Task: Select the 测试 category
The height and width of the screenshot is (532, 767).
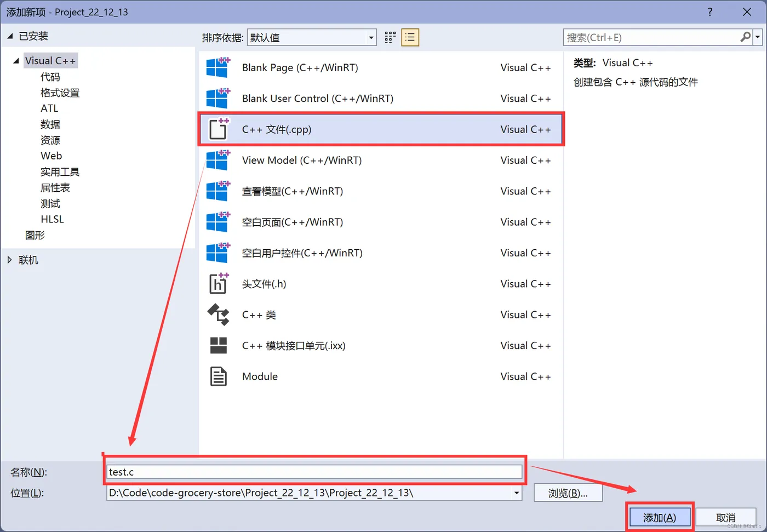Action: click(x=50, y=203)
